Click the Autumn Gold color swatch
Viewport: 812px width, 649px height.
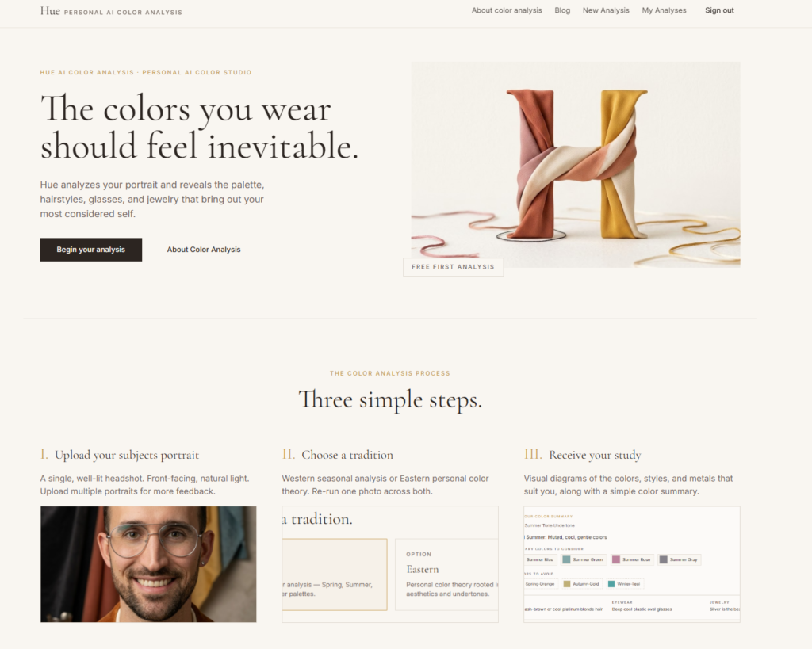(581, 584)
